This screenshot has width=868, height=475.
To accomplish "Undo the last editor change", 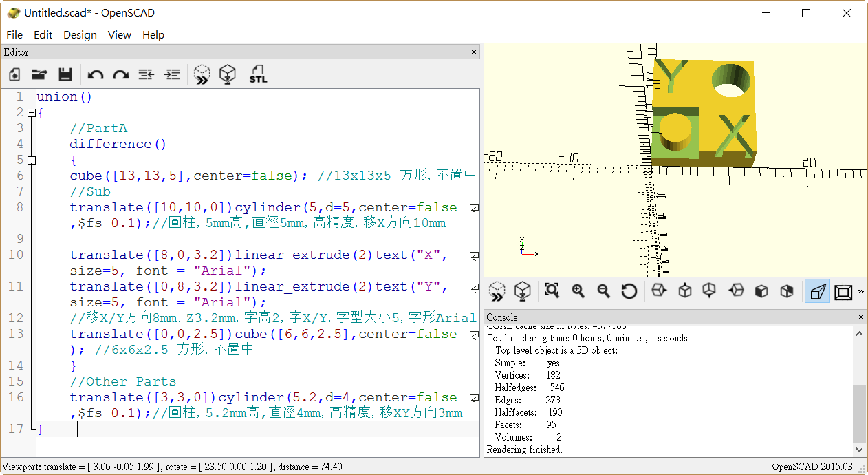I will point(96,74).
